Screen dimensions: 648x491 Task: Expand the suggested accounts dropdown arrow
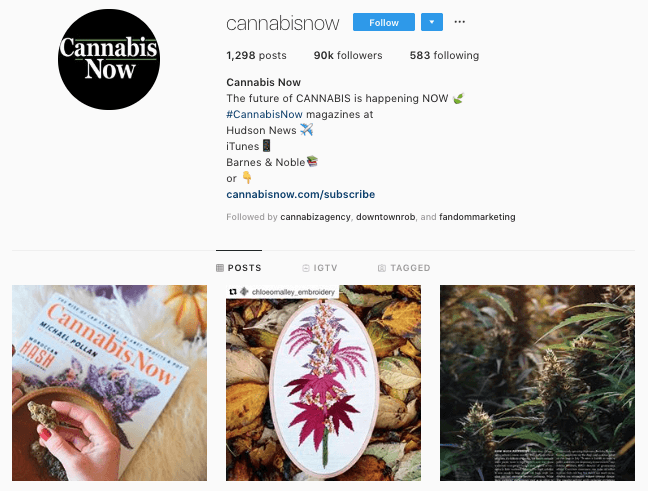pyautogui.click(x=432, y=22)
